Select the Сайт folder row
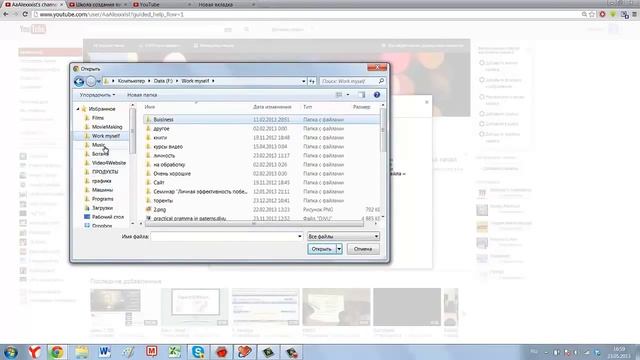The image size is (640, 360). click(262, 182)
